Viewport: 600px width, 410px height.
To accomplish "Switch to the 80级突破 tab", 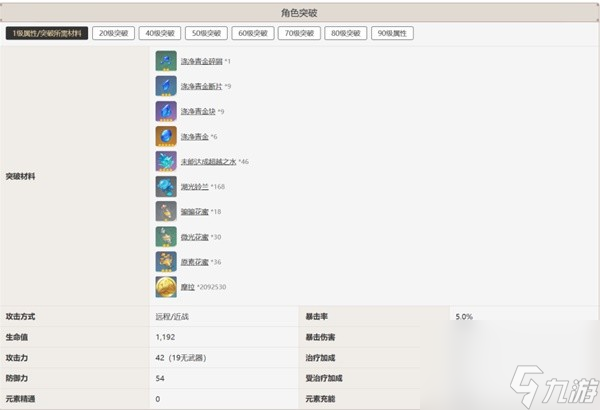I will (x=346, y=33).
